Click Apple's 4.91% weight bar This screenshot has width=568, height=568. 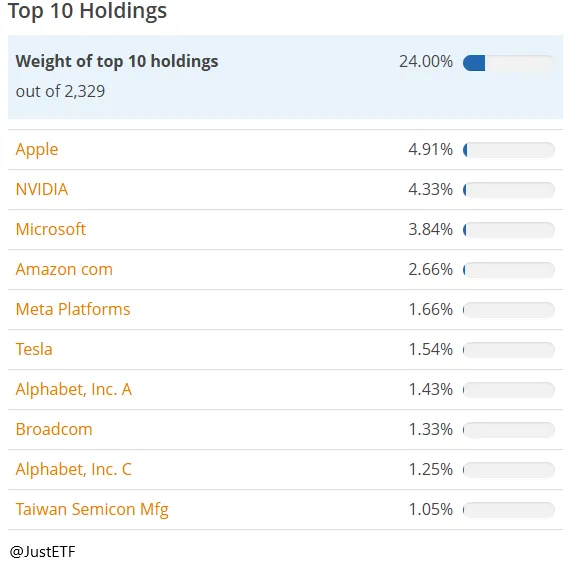[509, 150]
